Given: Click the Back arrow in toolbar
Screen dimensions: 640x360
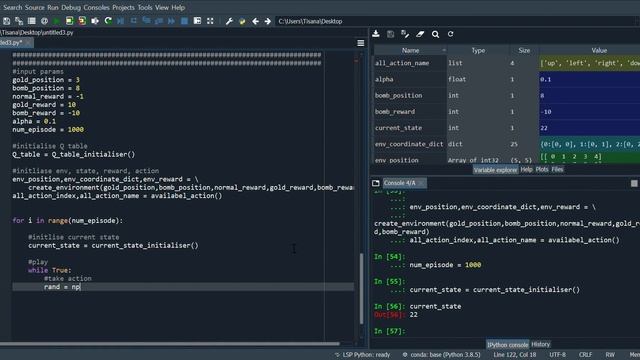Looking at the screenshot, I should coord(255,21).
